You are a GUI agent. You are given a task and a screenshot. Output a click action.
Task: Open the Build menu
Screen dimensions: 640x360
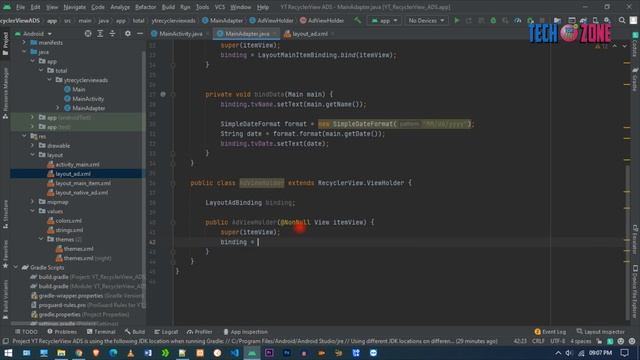click(x=168, y=7)
